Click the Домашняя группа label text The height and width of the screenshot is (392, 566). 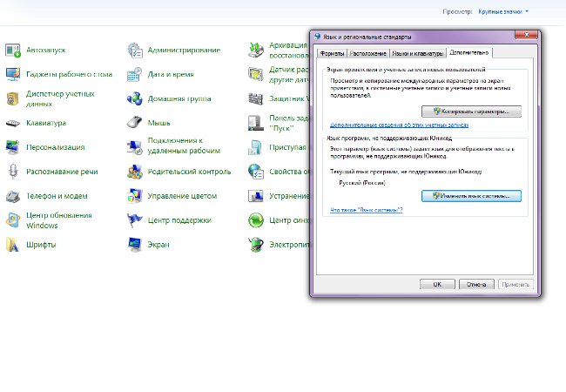(179, 98)
